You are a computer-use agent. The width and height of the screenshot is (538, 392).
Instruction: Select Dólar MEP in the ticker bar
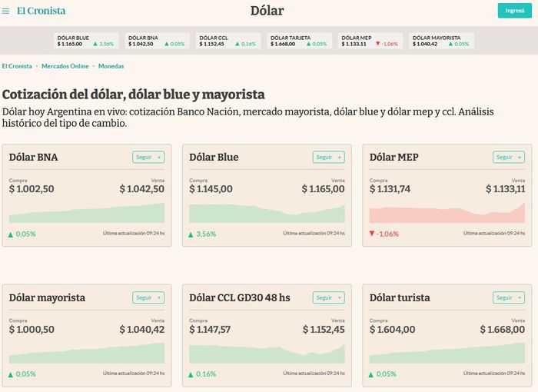point(368,41)
